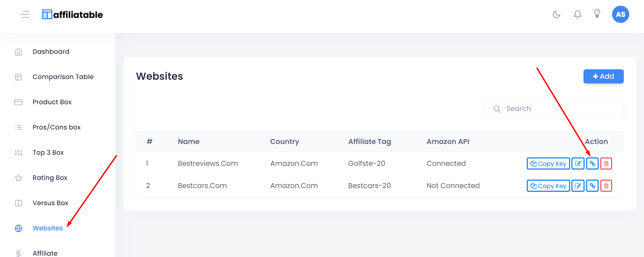This screenshot has height=257, width=644.
Task: Click the affiliatable logo
Action: [x=73, y=14]
